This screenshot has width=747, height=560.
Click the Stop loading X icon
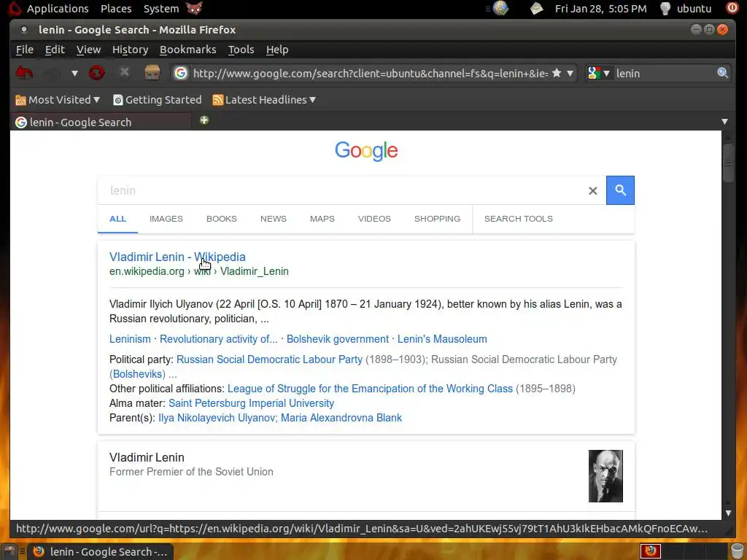[x=124, y=72]
